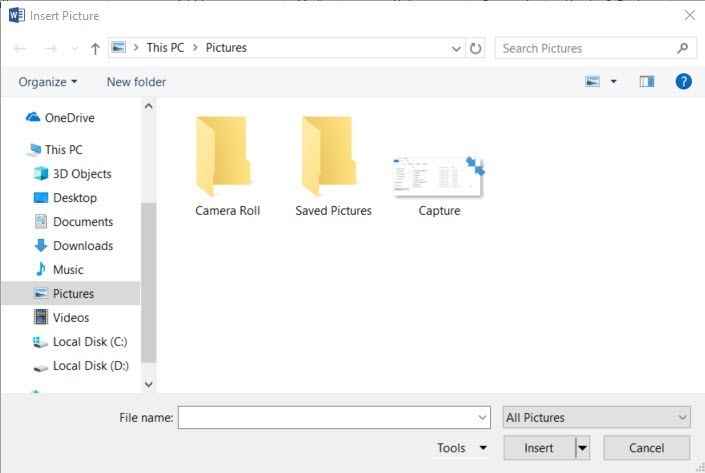This screenshot has height=473, width=705.
Task: Select Pictures in the address path
Action: click(226, 48)
